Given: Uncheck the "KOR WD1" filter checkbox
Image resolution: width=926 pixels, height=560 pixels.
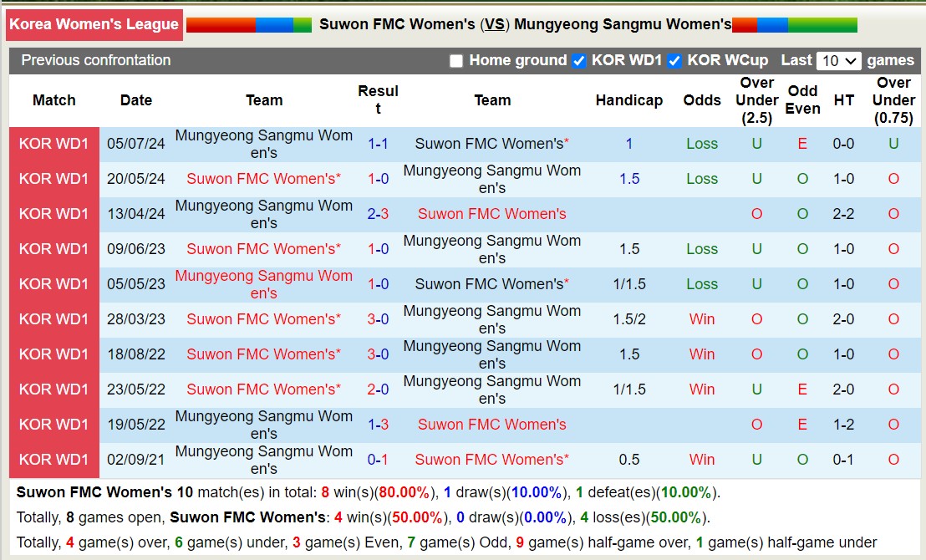Looking at the screenshot, I should pyautogui.click(x=578, y=60).
